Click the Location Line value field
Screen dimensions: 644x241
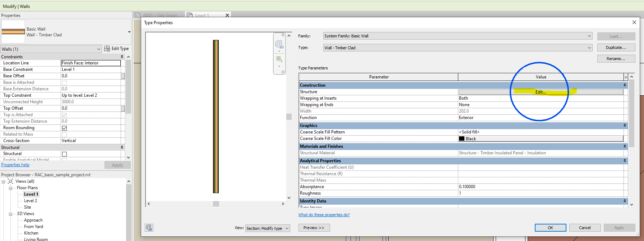[x=91, y=63]
